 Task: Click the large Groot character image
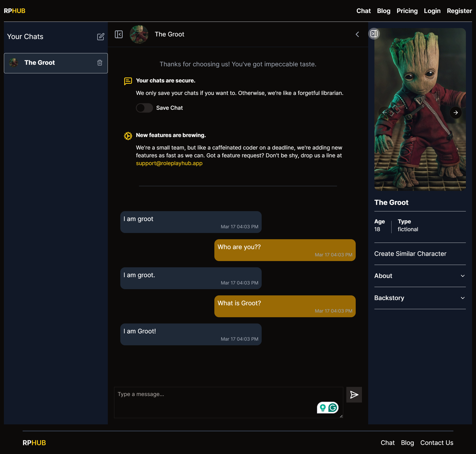pyautogui.click(x=420, y=109)
